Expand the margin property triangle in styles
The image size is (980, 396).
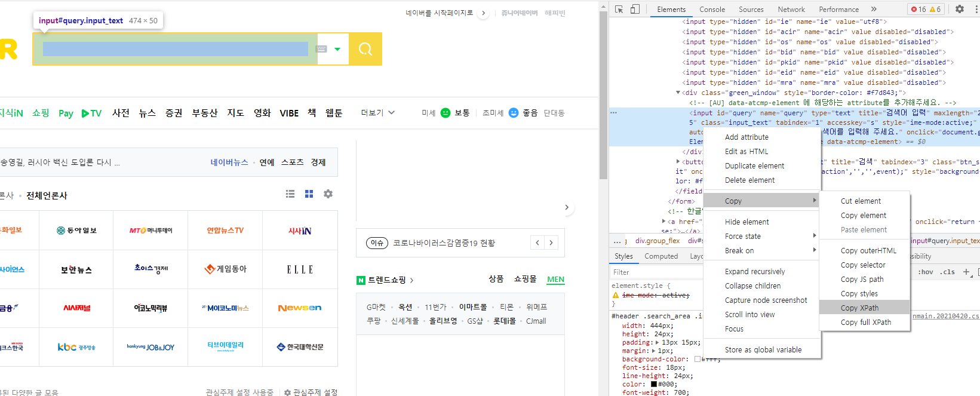click(x=653, y=351)
